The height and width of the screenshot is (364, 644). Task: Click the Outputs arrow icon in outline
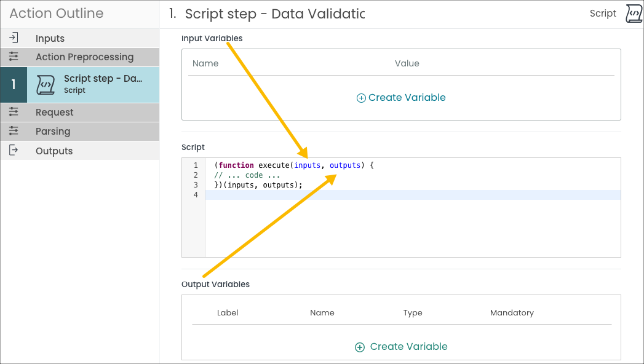pyautogui.click(x=14, y=151)
